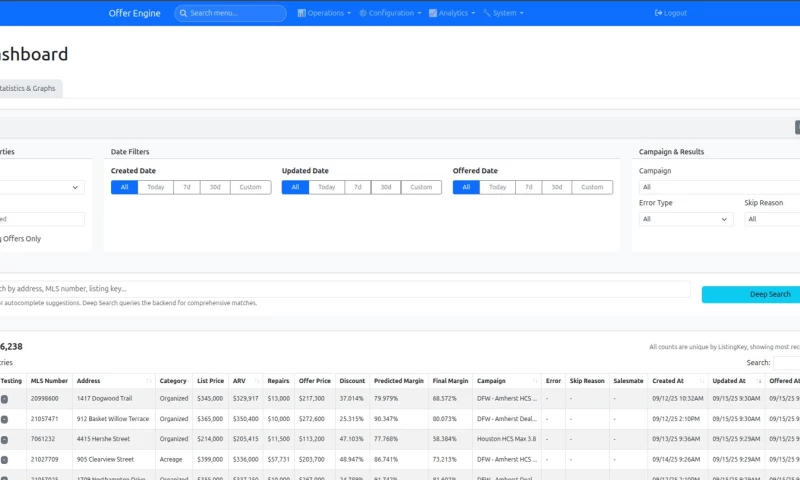Click offer price $217,300

click(x=311, y=398)
